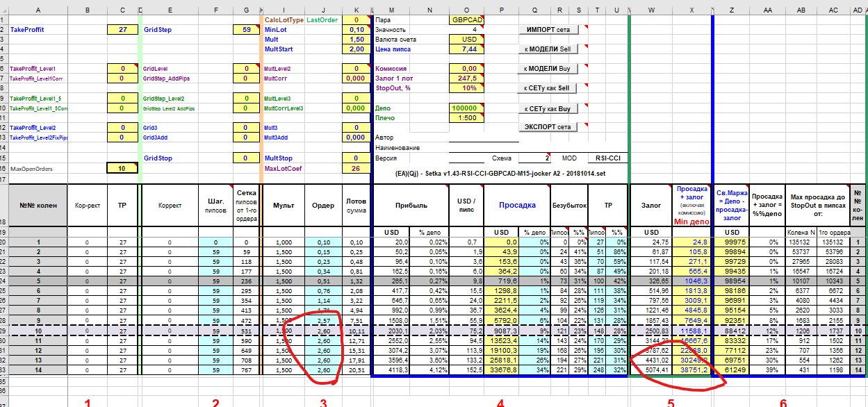
Task: Select the Мульт table header
Action: (x=284, y=206)
